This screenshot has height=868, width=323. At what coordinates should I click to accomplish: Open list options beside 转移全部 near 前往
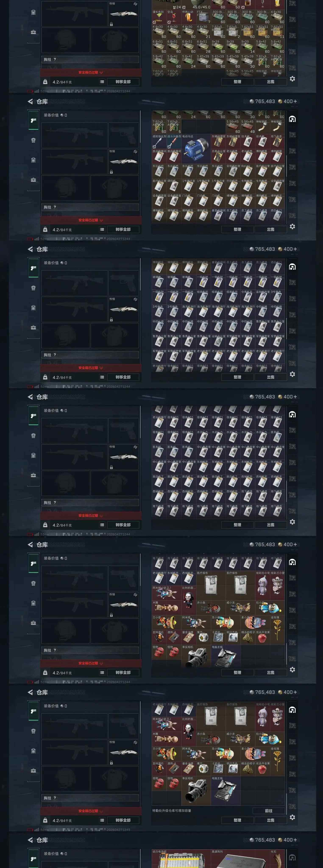point(102,820)
